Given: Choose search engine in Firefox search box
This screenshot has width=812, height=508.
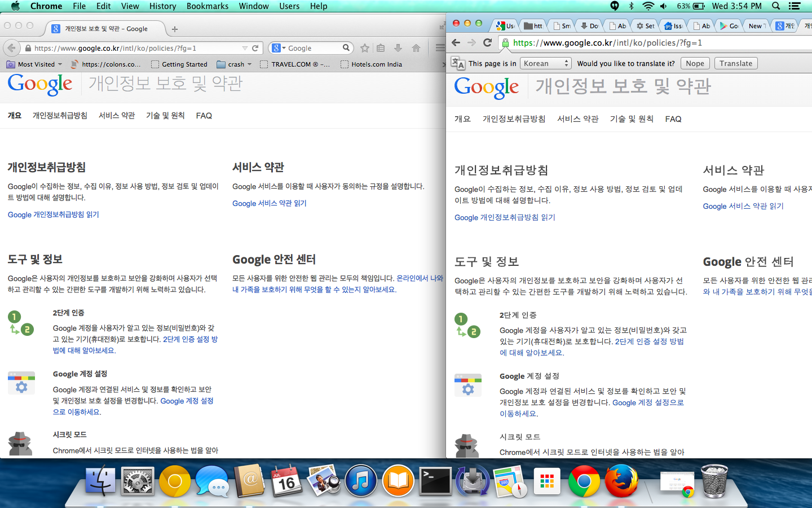Looking at the screenshot, I should point(279,48).
